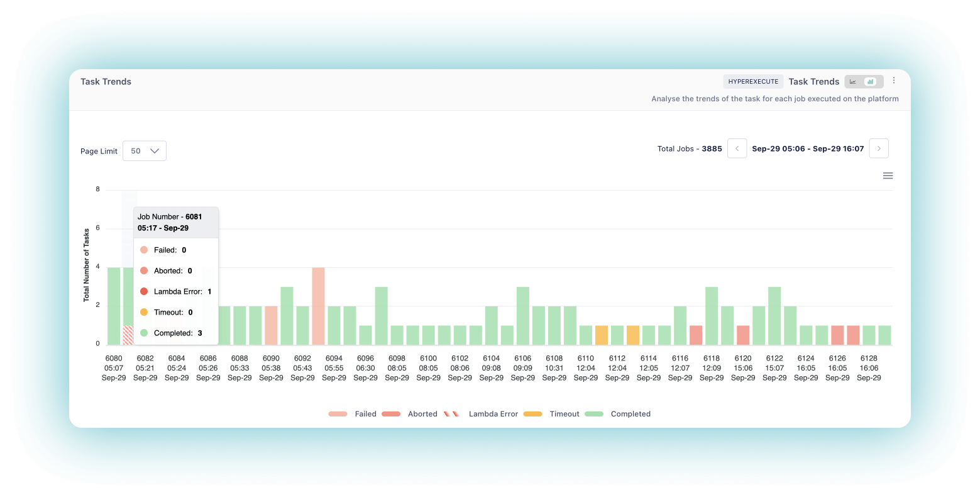This screenshot has width=980, height=497.
Task: Open the Page Limit dropdown
Action: click(144, 150)
